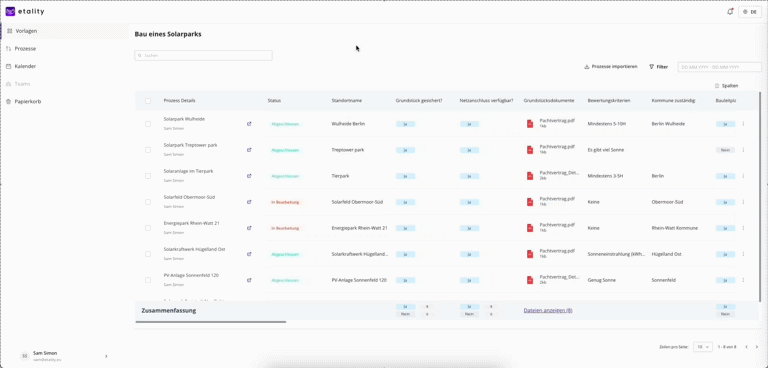Image resolution: width=768 pixels, height=368 pixels.
Task: Sort by Prozess Details column header
Action: [179, 100]
